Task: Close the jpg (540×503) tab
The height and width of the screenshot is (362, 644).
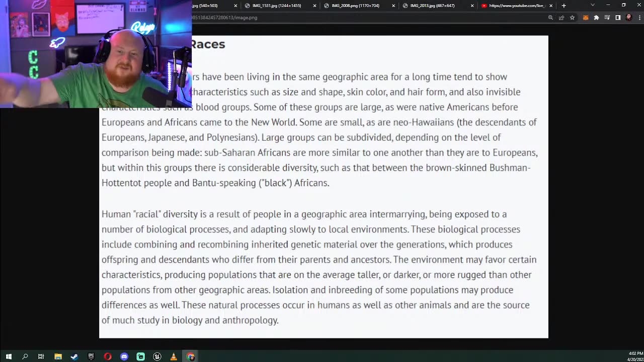Action: pos(235,6)
